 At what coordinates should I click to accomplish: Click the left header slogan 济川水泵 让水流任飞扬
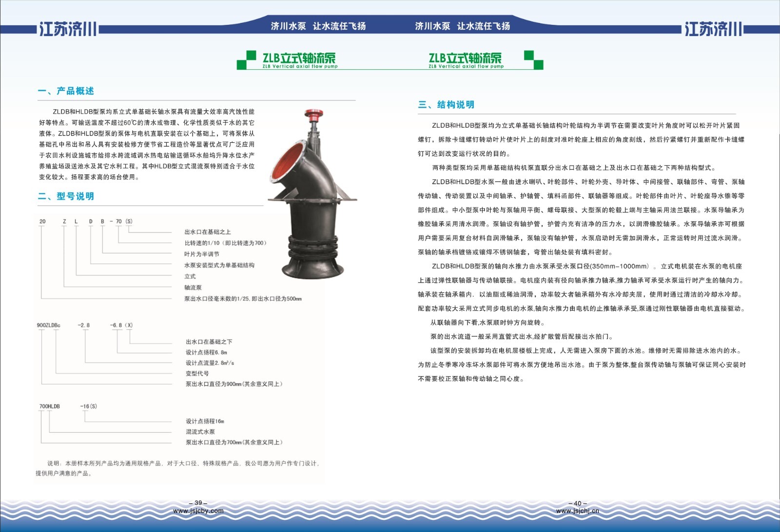pos(318,26)
